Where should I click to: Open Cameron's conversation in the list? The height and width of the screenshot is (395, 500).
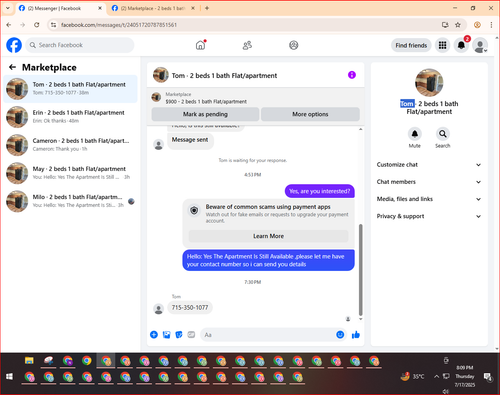(70, 145)
